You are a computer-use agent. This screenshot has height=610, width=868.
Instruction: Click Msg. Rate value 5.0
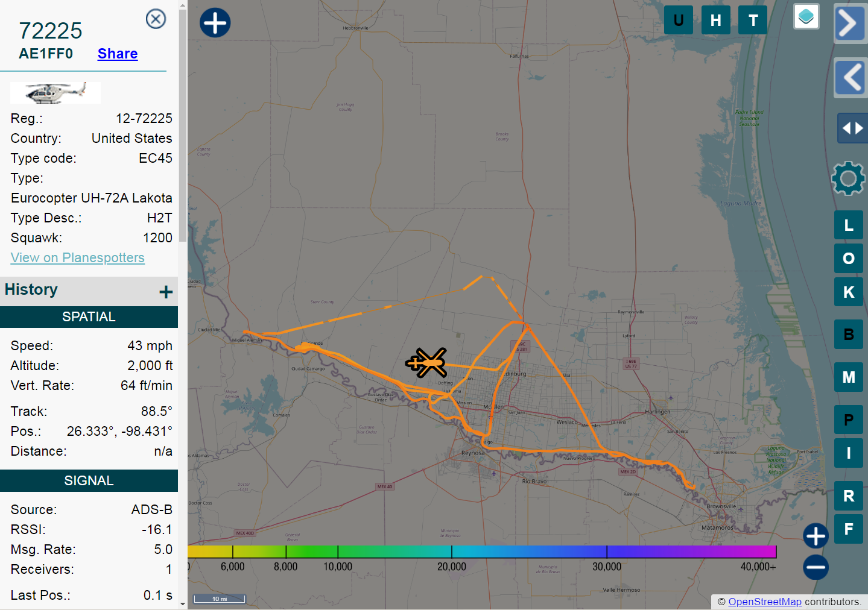163,550
